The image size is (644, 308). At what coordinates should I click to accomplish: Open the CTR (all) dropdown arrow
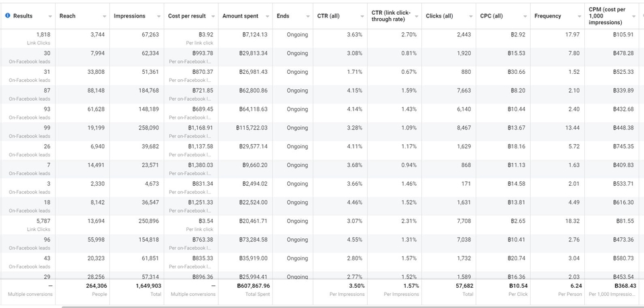tap(362, 16)
